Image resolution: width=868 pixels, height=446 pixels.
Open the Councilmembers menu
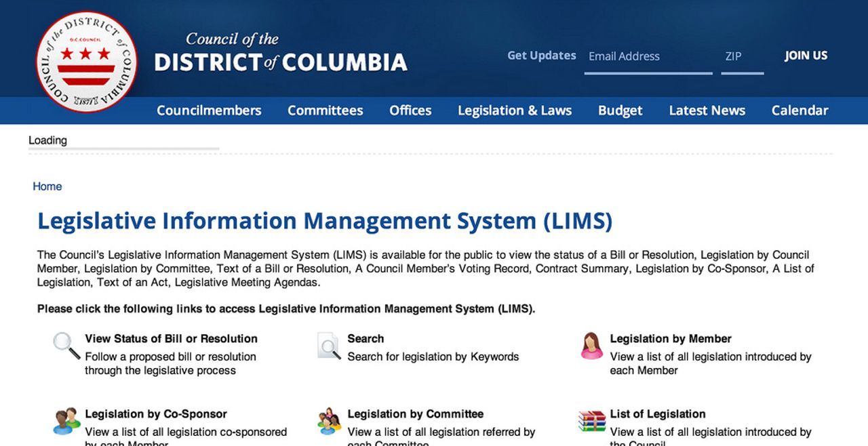point(209,110)
